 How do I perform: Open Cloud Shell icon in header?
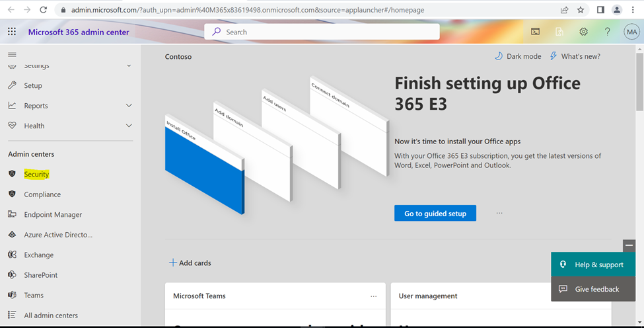pos(535,32)
